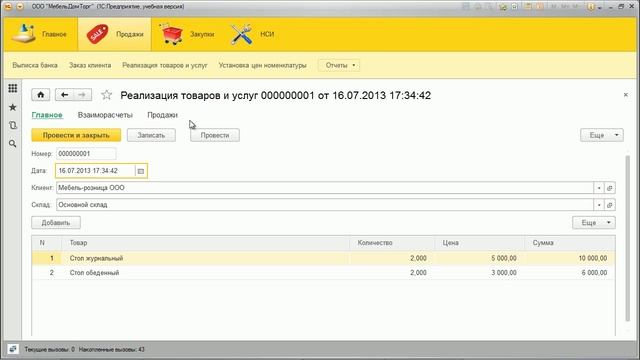Switch to the document's Продажи tab
Image resolution: width=640 pixels, height=360 pixels.
click(162, 115)
